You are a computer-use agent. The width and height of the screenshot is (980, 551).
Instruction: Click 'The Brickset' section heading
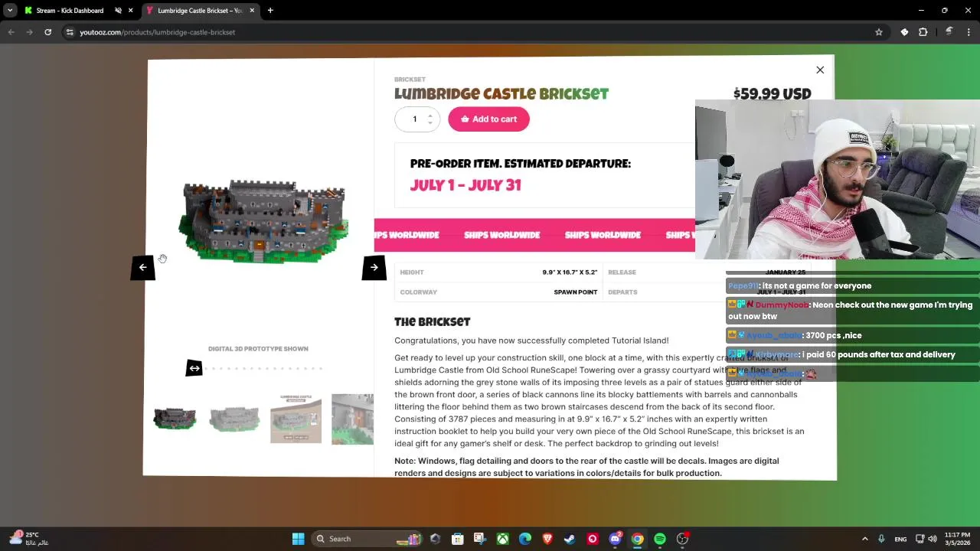[432, 322]
